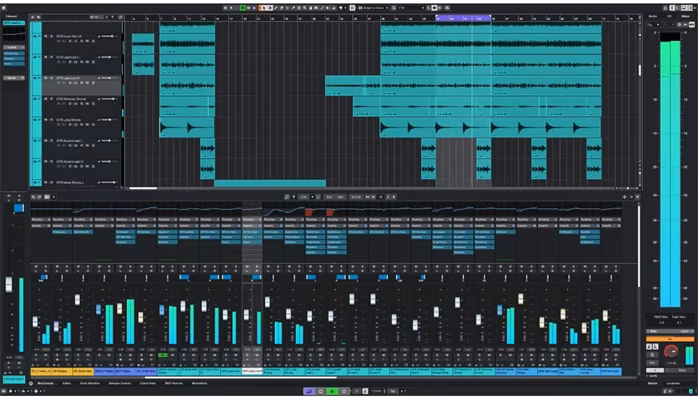The height and width of the screenshot is (400, 698).
Task: Click the Abs button in MixConsole toolbar
Action: point(341,197)
